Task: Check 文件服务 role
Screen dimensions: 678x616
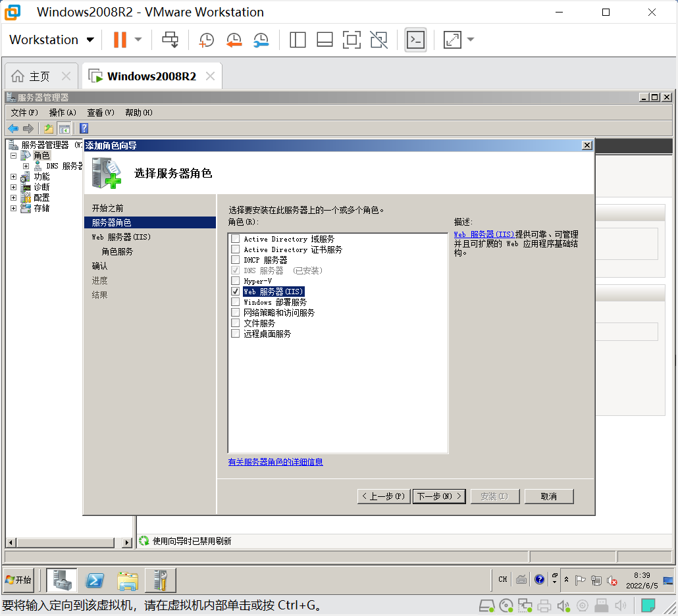Action: pyautogui.click(x=235, y=323)
